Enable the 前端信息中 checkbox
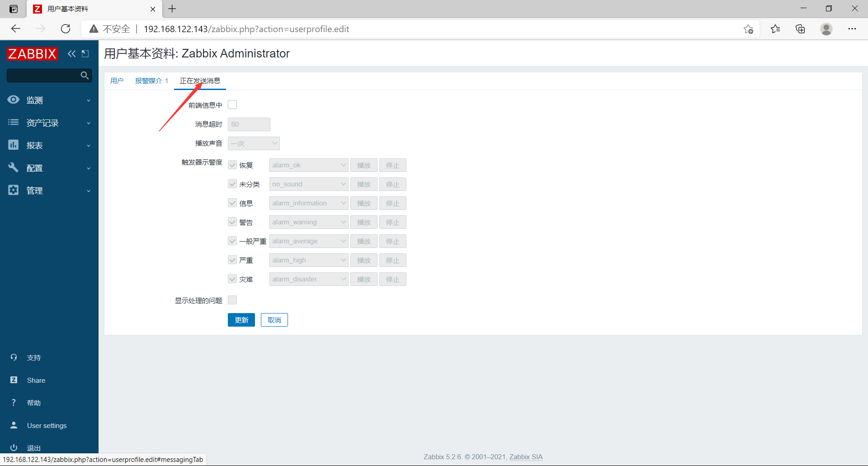Screen dimensions: 868x466 (232, 105)
